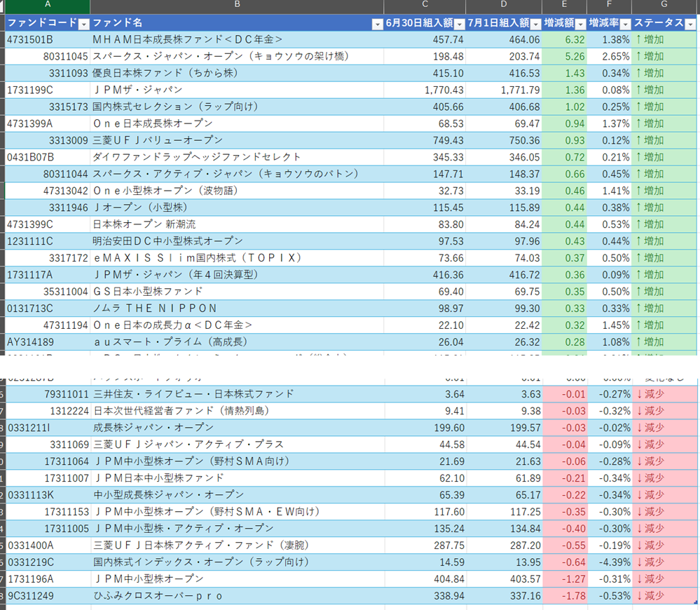Image resolution: width=700 pixels, height=610 pixels.
Task: Select fund code cell AY314189
Action: coord(48,342)
